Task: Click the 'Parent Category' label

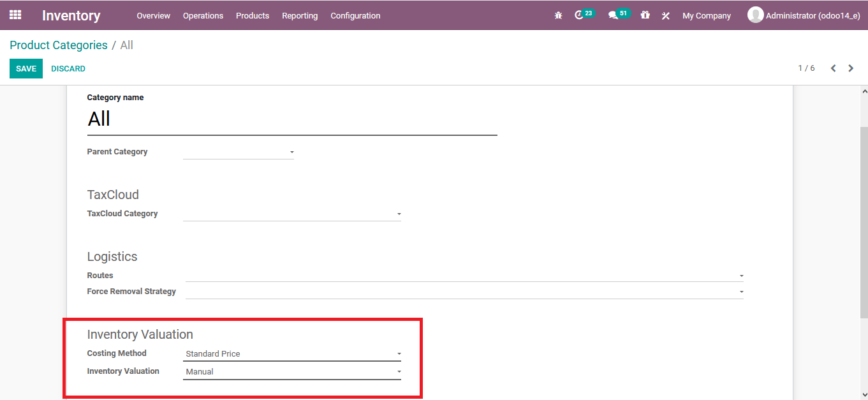Action: coord(117,152)
